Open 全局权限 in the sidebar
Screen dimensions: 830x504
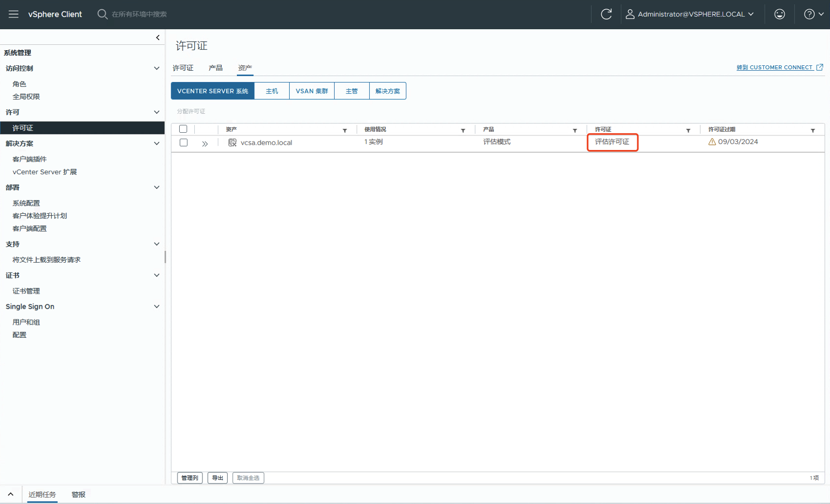(26, 97)
